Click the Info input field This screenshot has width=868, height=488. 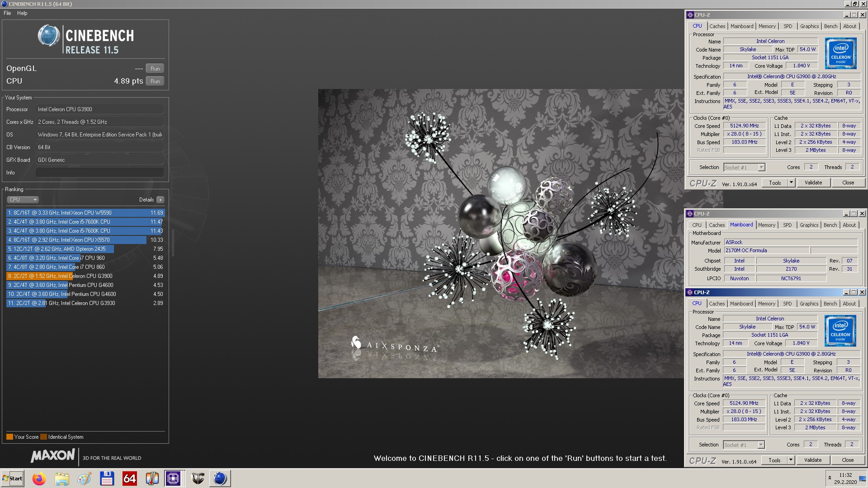[x=100, y=173]
